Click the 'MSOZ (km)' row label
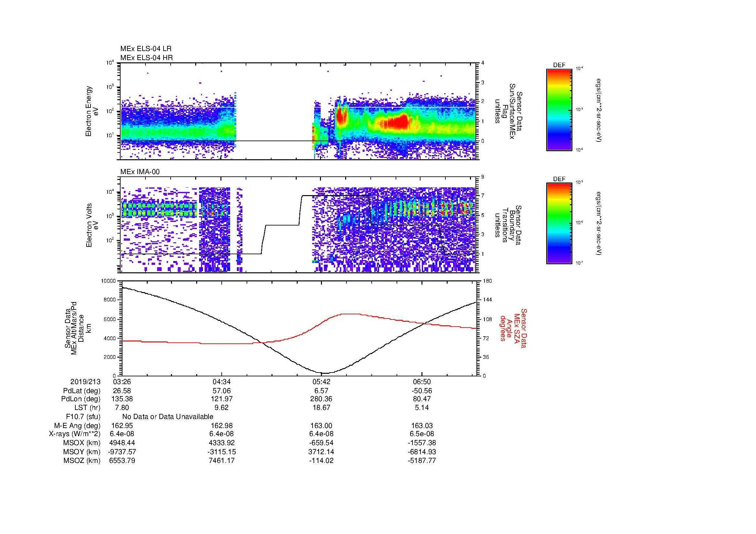 tap(82, 461)
